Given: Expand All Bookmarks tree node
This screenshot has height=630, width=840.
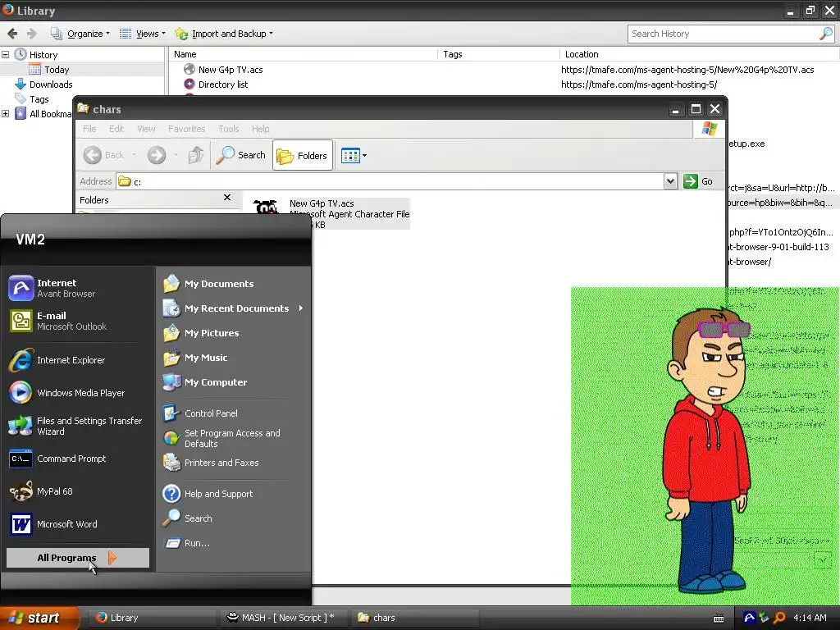Looking at the screenshot, I should (x=6, y=113).
